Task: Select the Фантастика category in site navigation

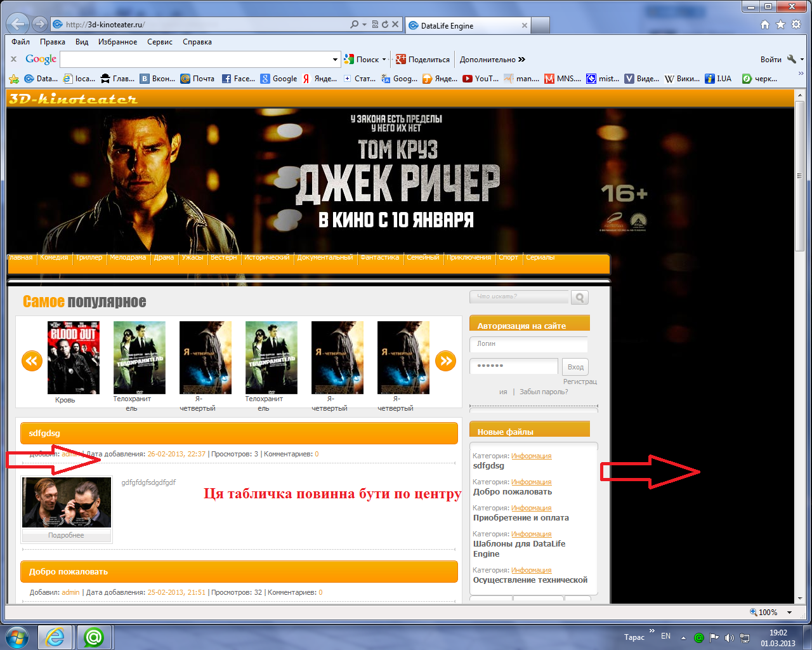Action: click(x=380, y=258)
